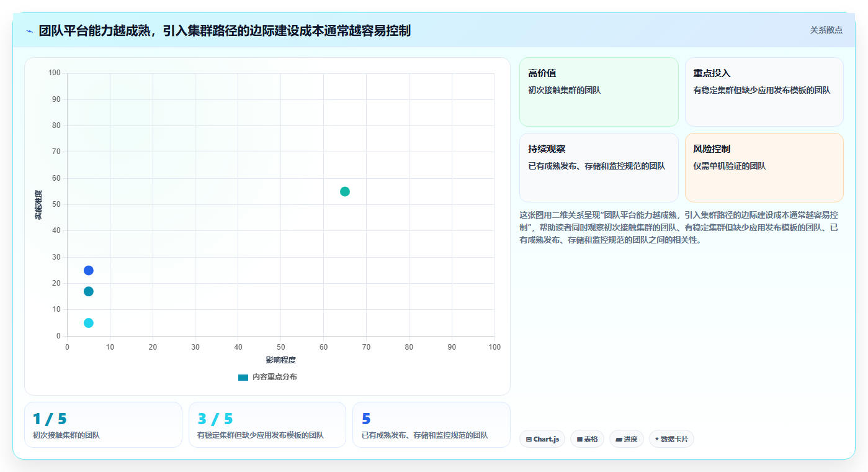This screenshot has height=472, width=868.
Task: Click the lightning icon before the title
Action: pos(29,31)
